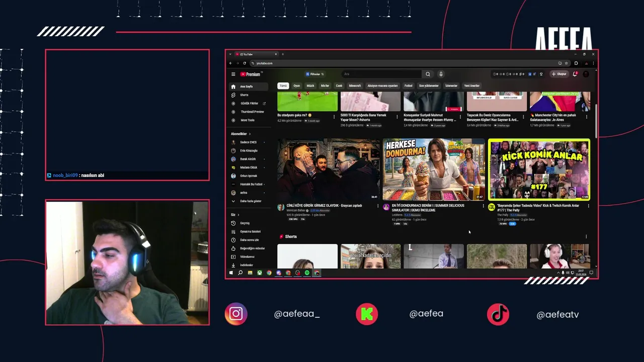Open Chrome three-dot menu
The width and height of the screenshot is (644, 362).
[594, 63]
